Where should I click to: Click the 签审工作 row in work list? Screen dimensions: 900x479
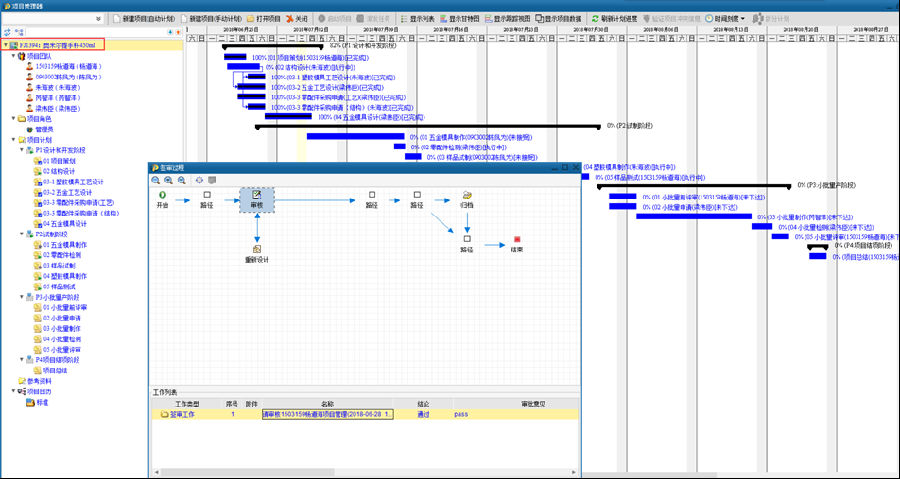[181, 413]
